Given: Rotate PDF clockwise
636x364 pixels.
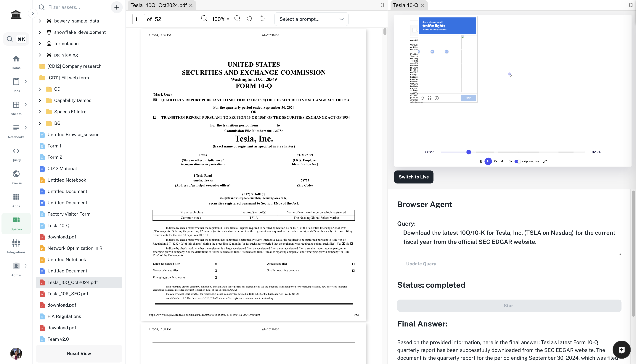Looking at the screenshot, I should tap(262, 19).
